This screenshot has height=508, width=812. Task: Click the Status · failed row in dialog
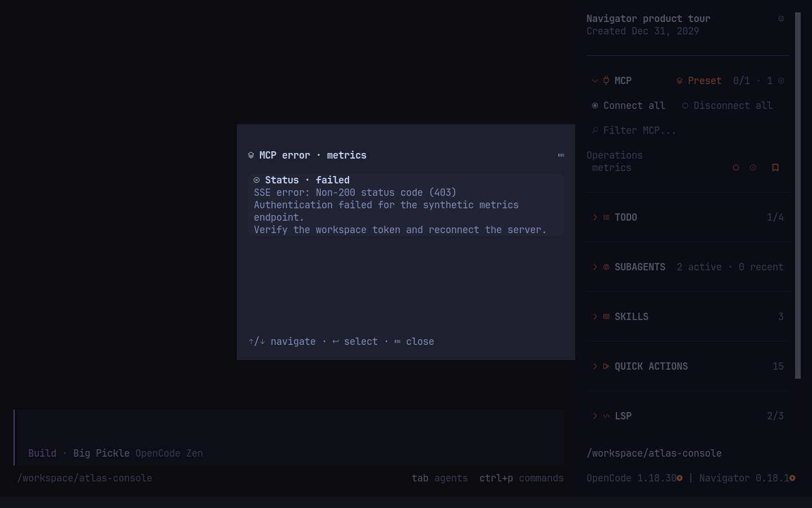coord(406,180)
